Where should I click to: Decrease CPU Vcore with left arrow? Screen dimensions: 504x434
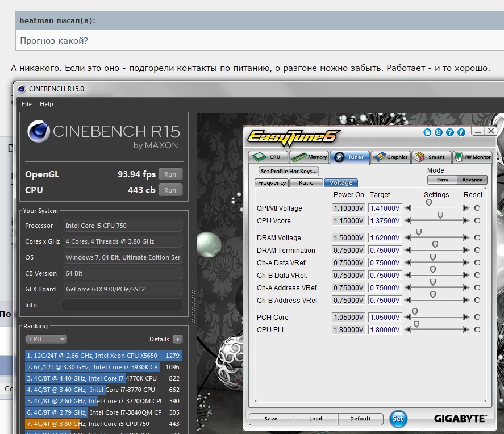[407, 221]
